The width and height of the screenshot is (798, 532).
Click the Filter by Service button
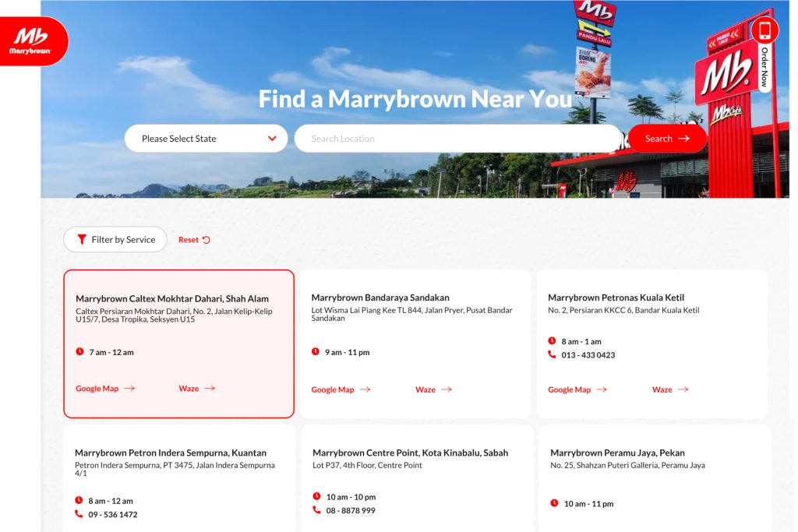click(115, 239)
